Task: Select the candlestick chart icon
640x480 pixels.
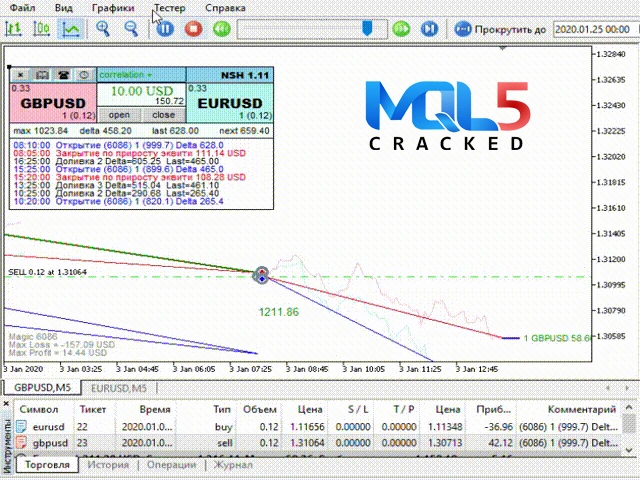Action: pyautogui.click(x=41, y=29)
